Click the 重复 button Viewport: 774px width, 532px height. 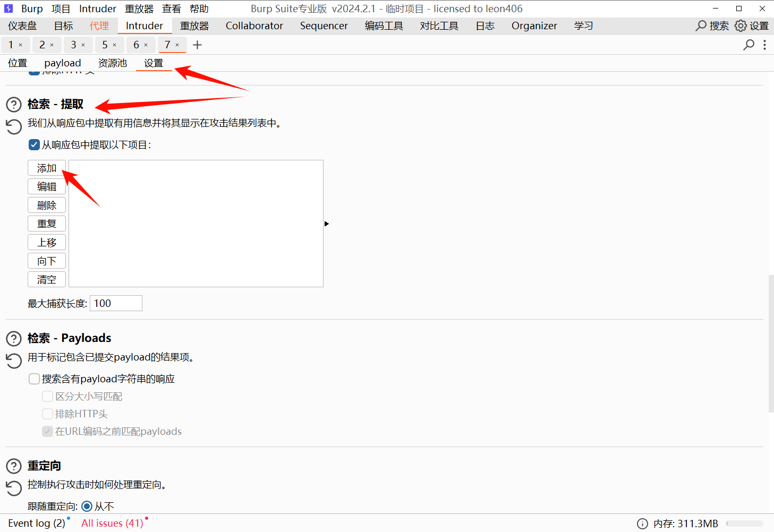tap(47, 224)
